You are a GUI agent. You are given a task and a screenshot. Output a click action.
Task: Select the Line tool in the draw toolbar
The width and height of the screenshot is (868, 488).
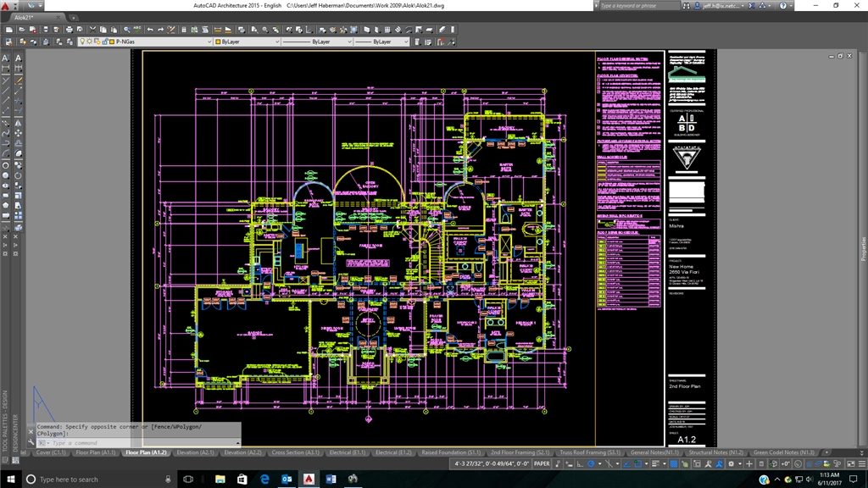(7, 91)
